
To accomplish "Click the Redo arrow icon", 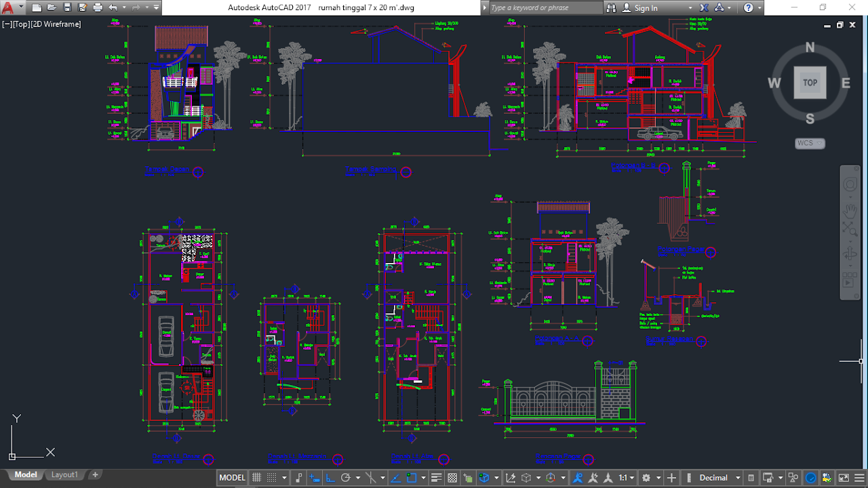I will (135, 7).
